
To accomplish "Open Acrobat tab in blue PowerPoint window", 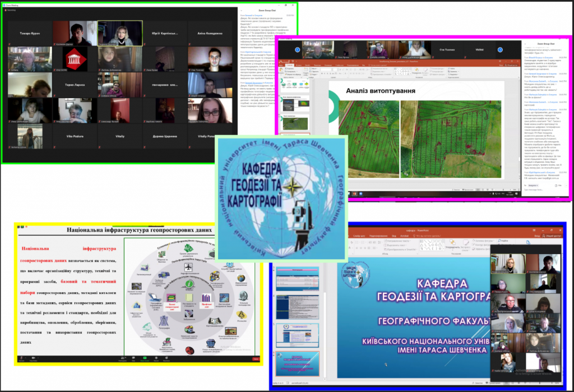I will pos(405,236).
